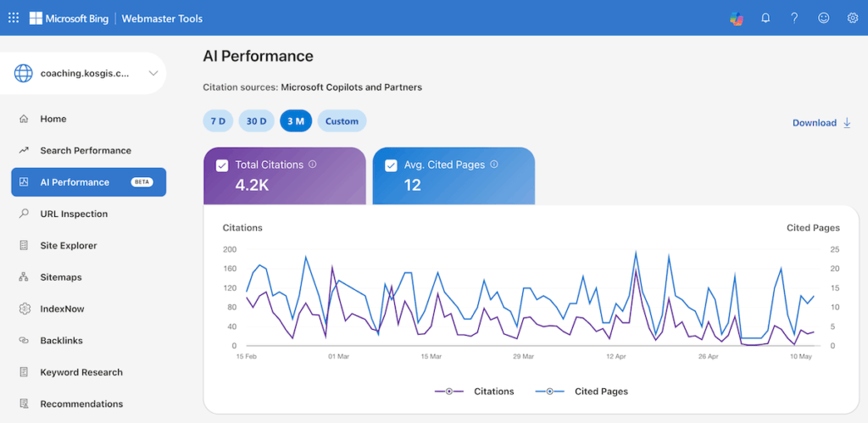Click the BETA badge on AI Performance

coord(142,181)
